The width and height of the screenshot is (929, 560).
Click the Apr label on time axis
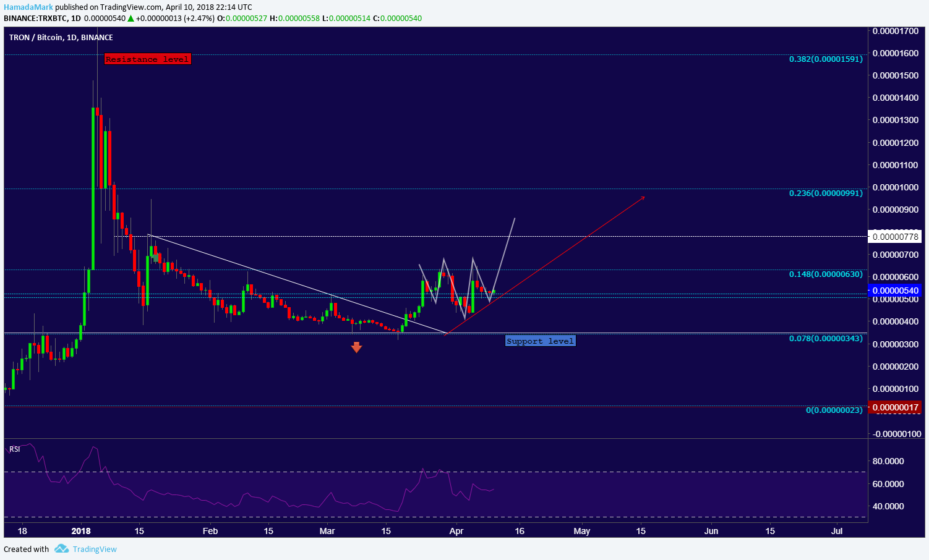(456, 531)
